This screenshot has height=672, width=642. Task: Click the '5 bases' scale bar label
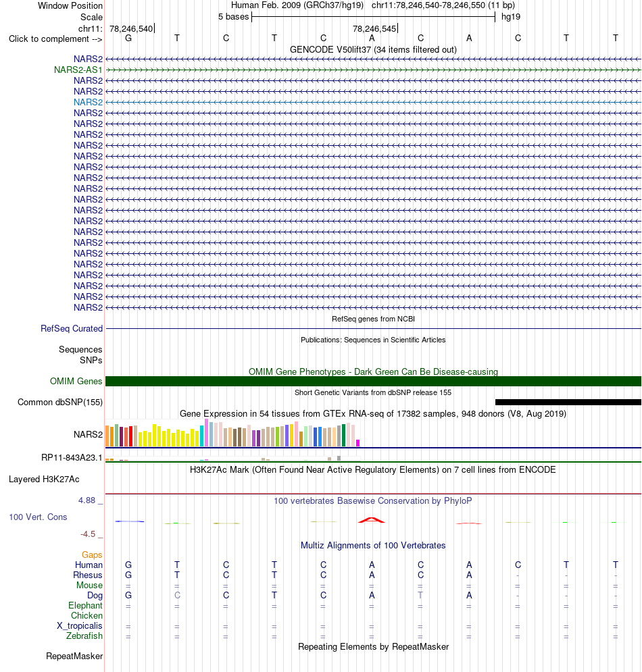click(x=233, y=17)
